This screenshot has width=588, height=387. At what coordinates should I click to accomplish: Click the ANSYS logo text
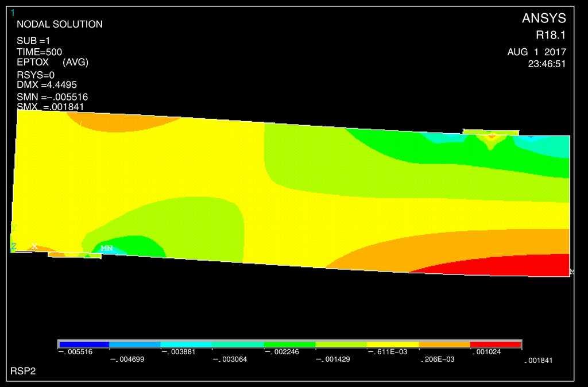pos(543,19)
